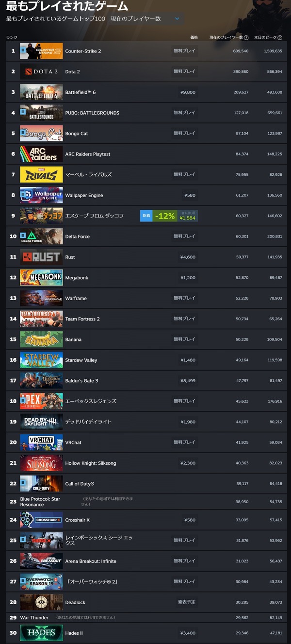Click PUBG: BATTLEGROUNDS library badge icon
The image size is (291, 644).
coord(23,111)
